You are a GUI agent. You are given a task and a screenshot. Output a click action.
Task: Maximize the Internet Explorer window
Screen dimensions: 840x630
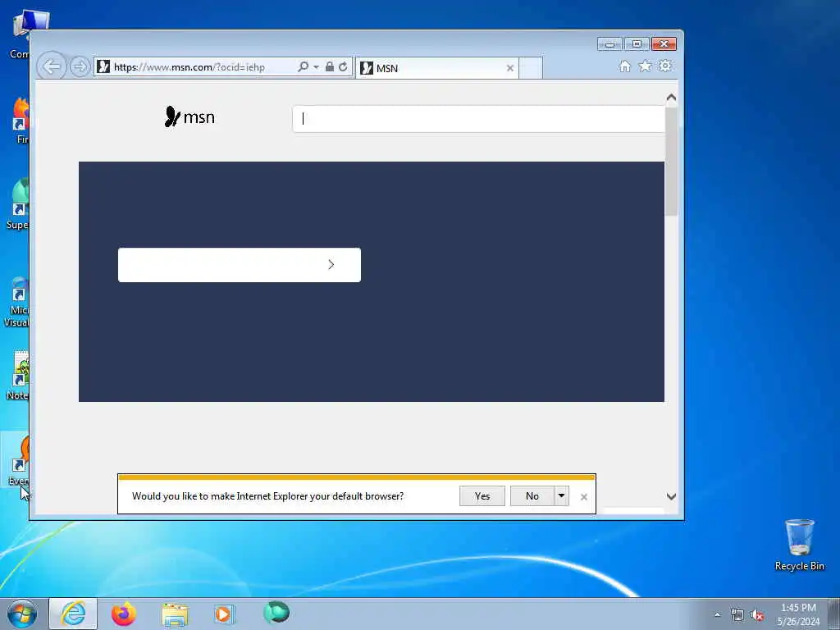point(637,44)
